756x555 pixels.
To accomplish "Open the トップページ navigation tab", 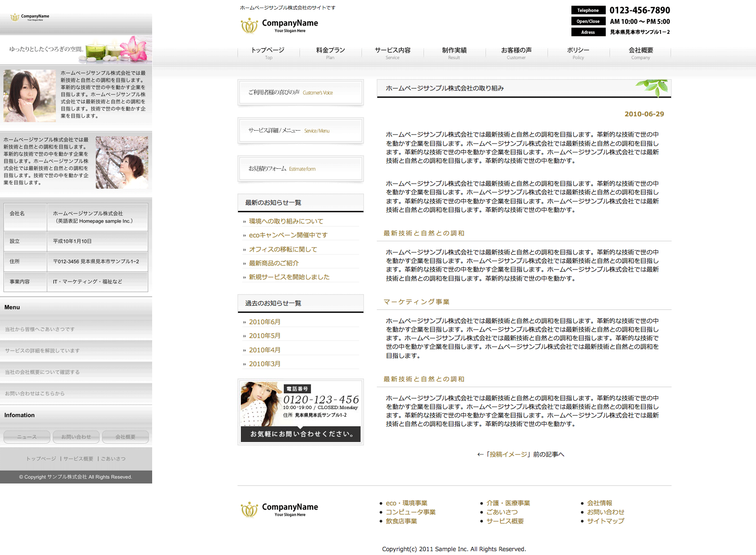I will 268,53.
